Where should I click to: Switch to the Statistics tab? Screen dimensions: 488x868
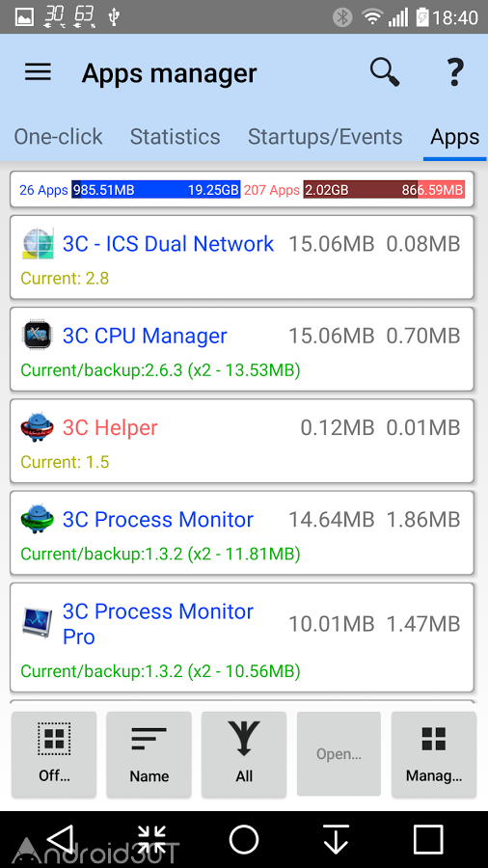tap(175, 137)
